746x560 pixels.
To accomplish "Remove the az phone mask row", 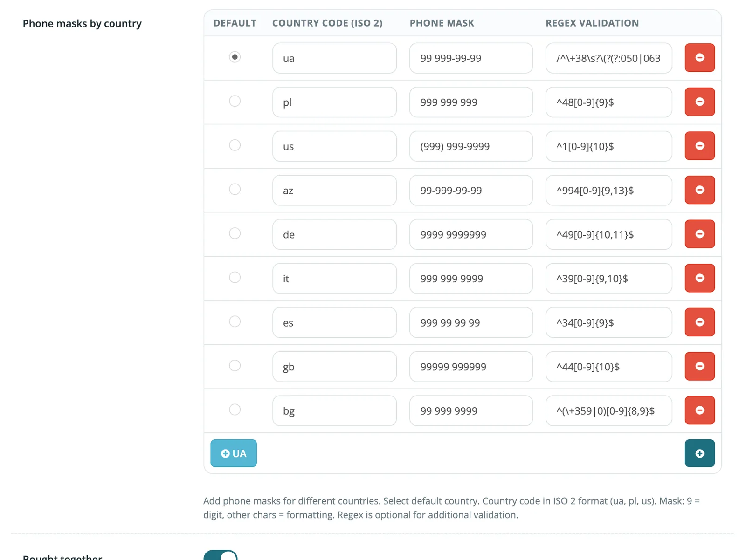I will coord(699,190).
